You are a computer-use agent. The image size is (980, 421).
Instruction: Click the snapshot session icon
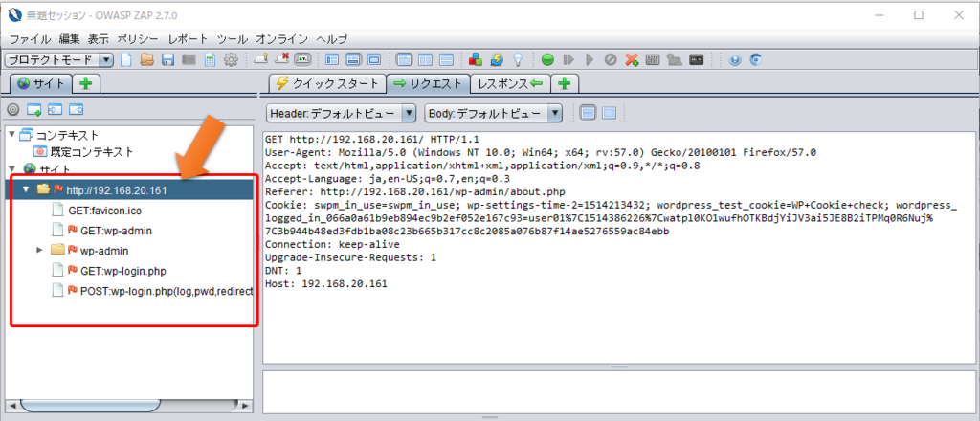[x=189, y=60]
